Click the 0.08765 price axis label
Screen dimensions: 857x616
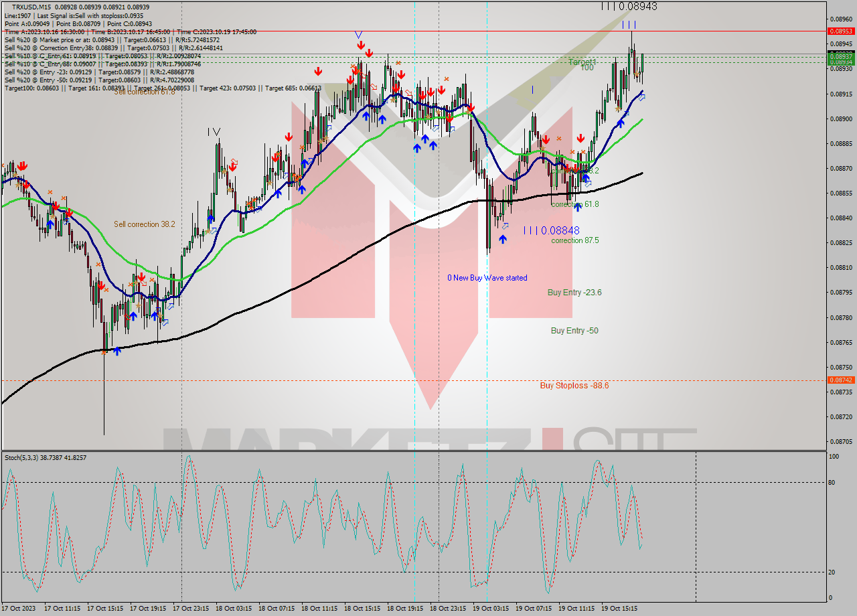(841, 342)
